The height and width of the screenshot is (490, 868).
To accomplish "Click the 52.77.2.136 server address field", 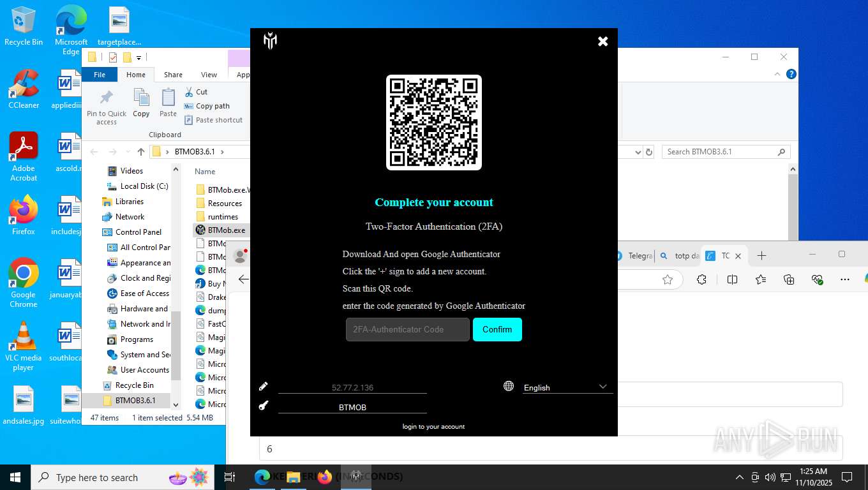I will click(x=352, y=387).
